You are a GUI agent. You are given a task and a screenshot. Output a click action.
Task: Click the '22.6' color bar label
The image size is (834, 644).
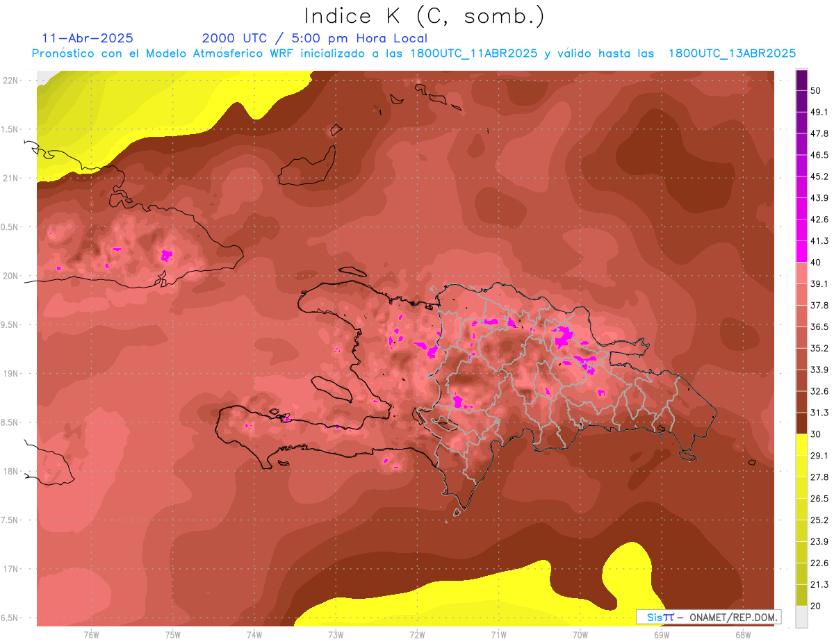819,563
